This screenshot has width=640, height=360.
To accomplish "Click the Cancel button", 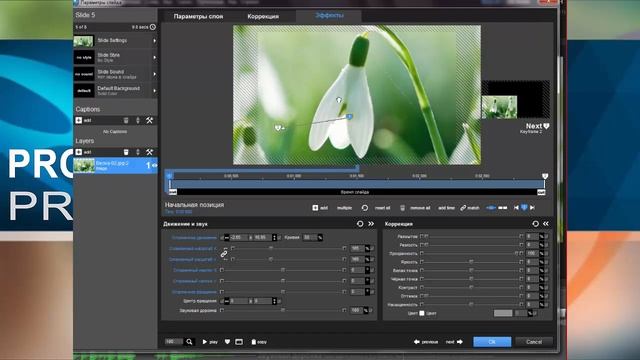I will pos(534,342).
